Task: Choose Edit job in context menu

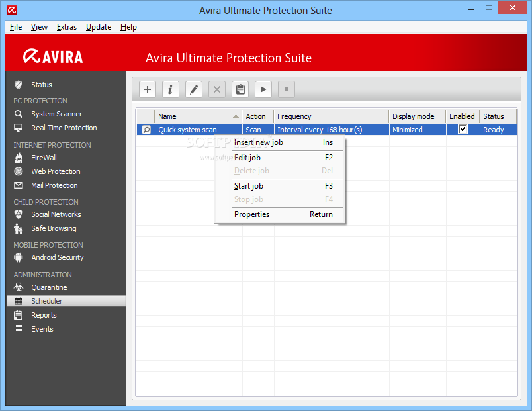Action: tap(280, 158)
